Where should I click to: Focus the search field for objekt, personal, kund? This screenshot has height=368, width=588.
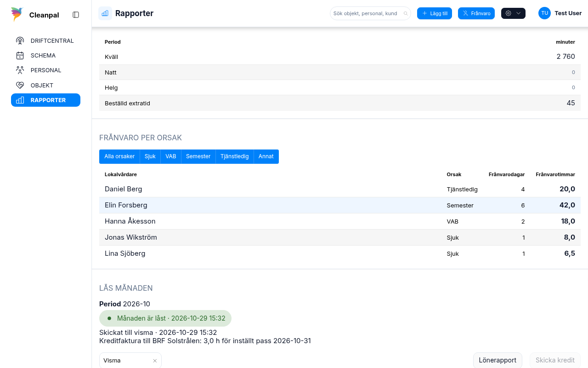[370, 13]
